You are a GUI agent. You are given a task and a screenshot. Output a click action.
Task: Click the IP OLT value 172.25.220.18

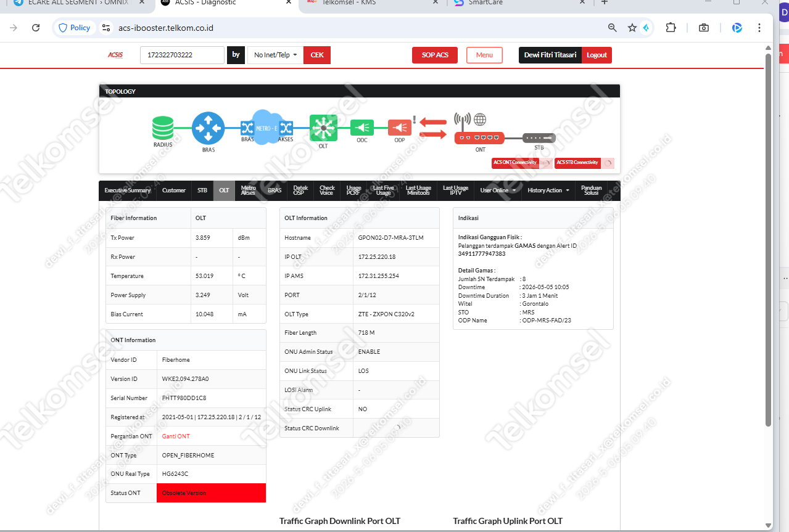tap(377, 256)
